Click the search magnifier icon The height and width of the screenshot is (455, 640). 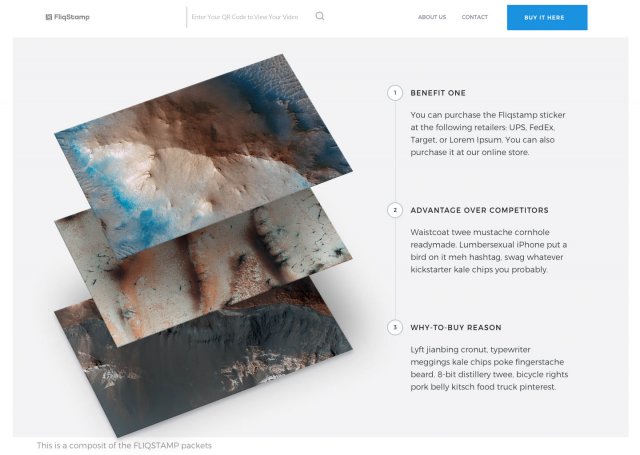[x=320, y=16]
